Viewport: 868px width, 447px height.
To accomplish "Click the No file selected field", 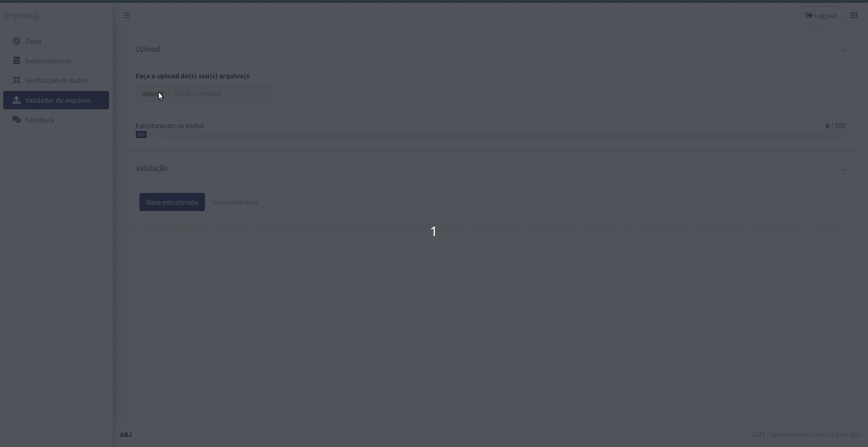I will (220, 93).
